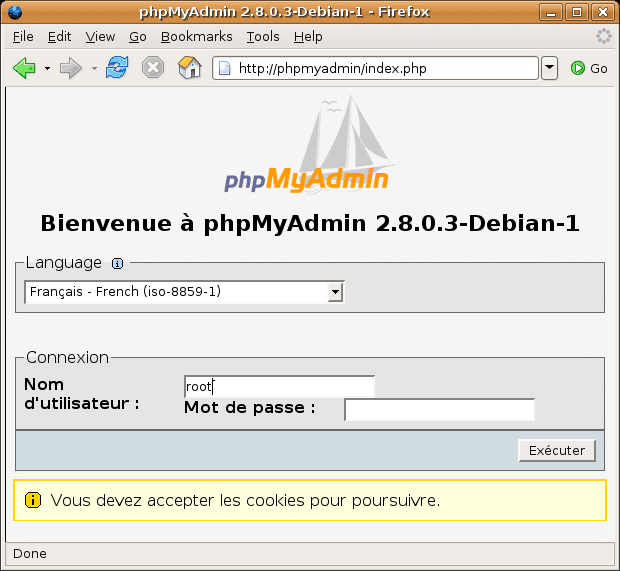Image resolution: width=620 pixels, height=571 pixels.
Task: Click the green Go button
Action: click(x=589, y=68)
